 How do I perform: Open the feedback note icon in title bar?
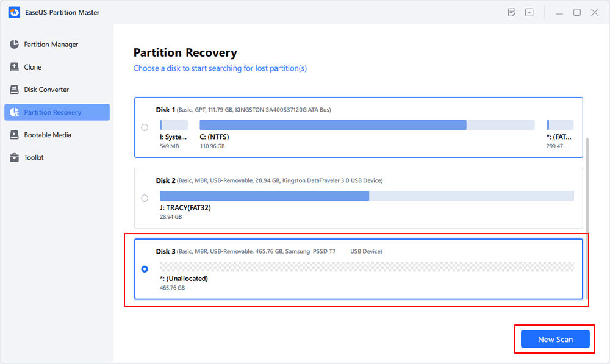(512, 12)
